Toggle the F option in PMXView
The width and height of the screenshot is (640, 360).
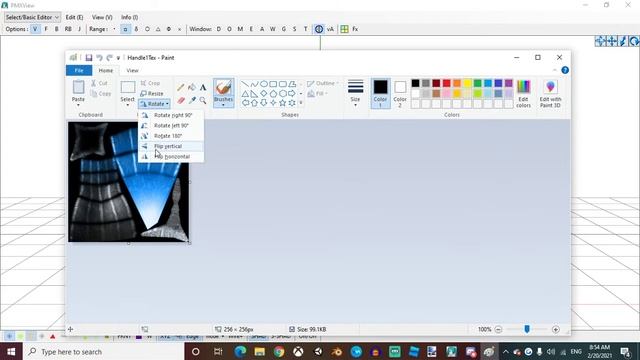tap(46, 29)
